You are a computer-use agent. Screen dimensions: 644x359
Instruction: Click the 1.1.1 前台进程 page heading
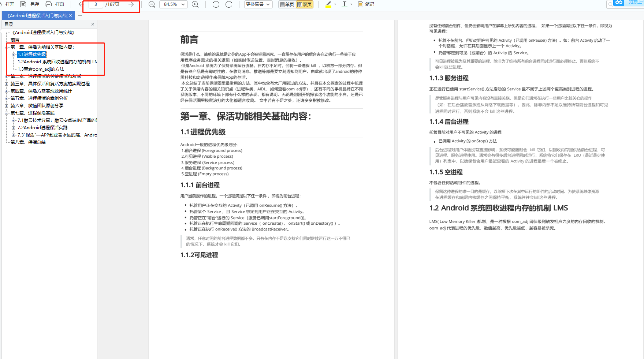tap(200, 185)
